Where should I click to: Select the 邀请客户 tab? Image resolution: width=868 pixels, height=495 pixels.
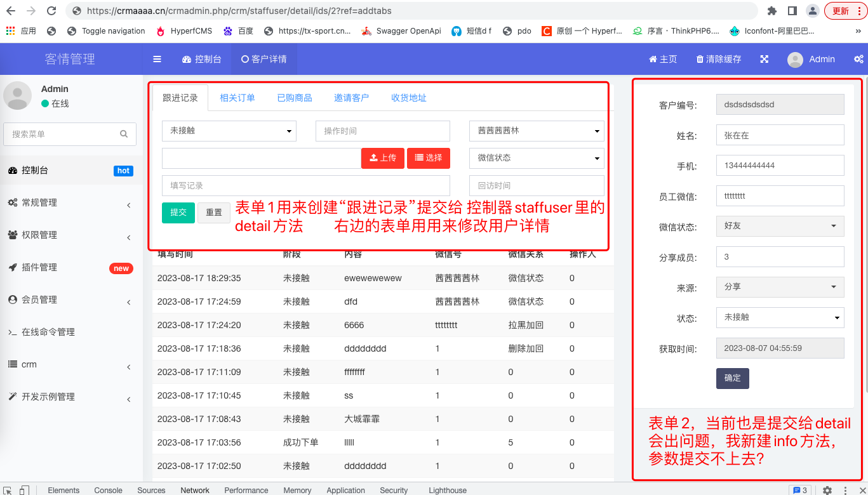(x=352, y=98)
